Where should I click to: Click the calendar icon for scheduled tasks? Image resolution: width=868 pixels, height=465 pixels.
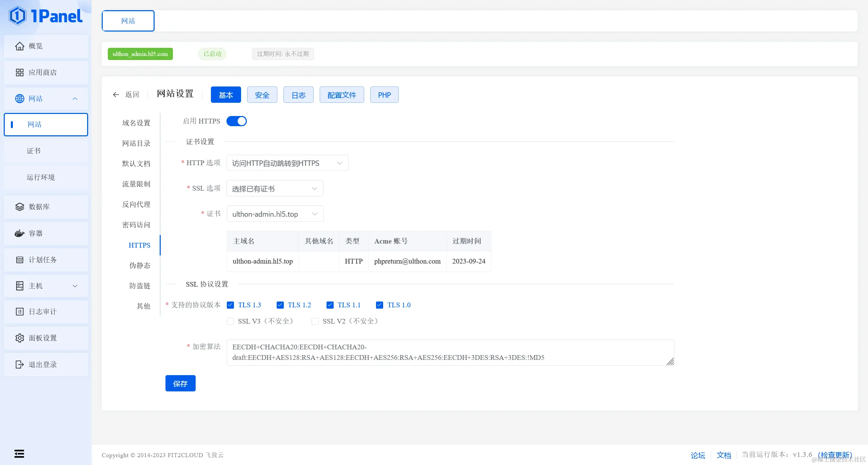(20, 260)
